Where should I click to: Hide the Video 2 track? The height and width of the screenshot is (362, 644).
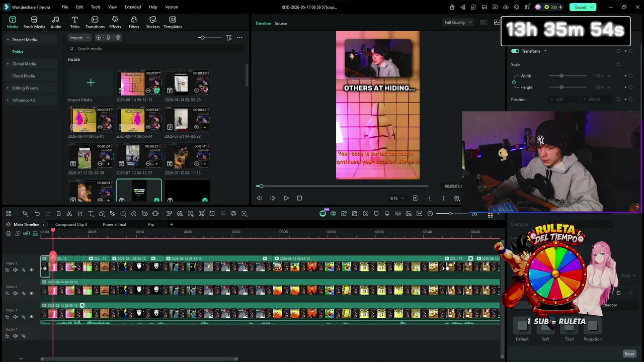(31, 293)
